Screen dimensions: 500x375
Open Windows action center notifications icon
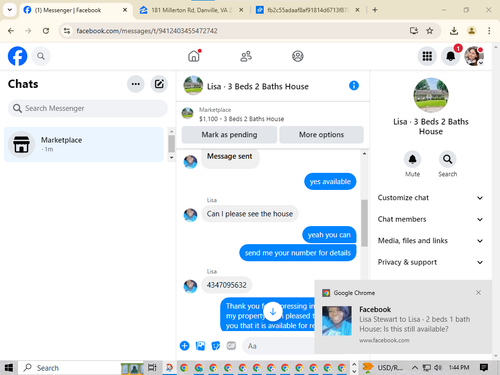coord(483,367)
